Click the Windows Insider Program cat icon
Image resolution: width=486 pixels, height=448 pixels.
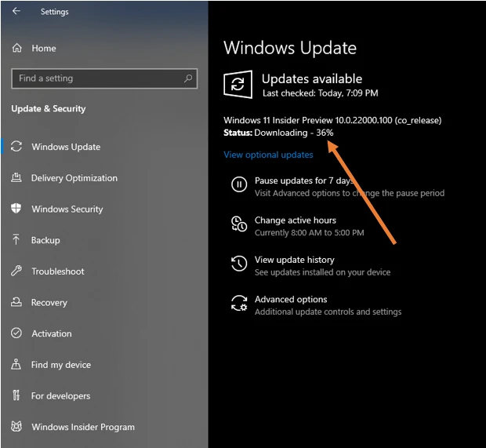click(16, 427)
